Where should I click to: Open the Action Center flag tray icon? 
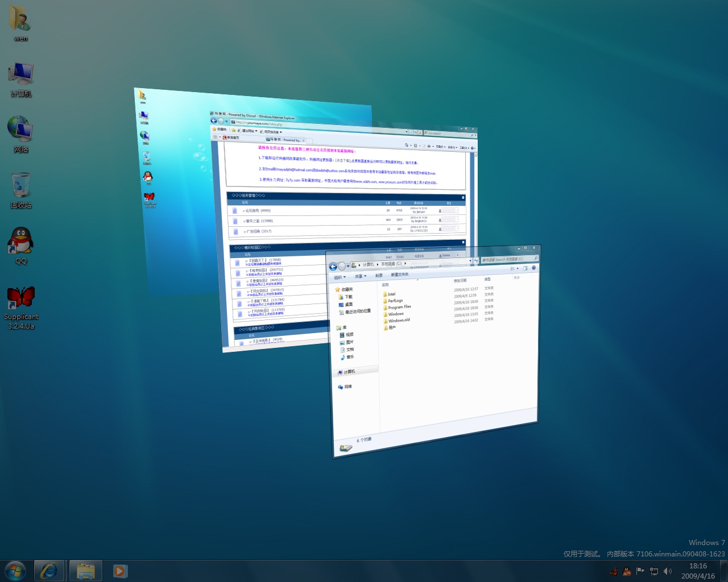(640, 571)
